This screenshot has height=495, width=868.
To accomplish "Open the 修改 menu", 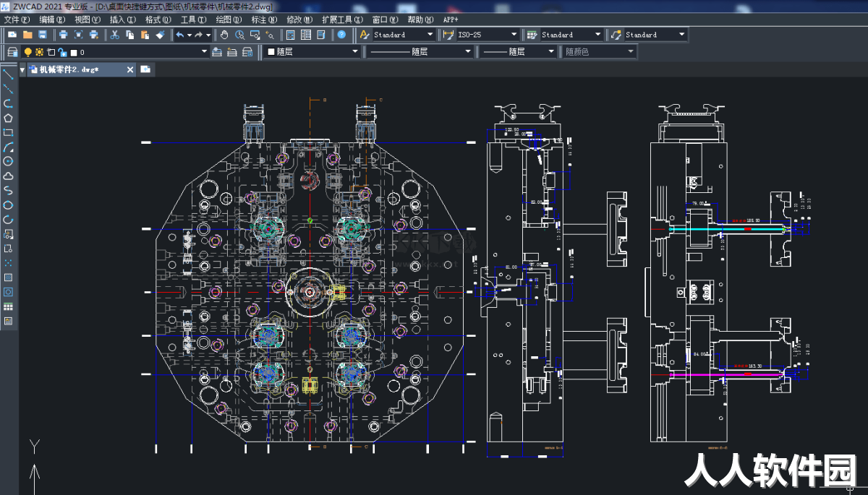I will [299, 20].
